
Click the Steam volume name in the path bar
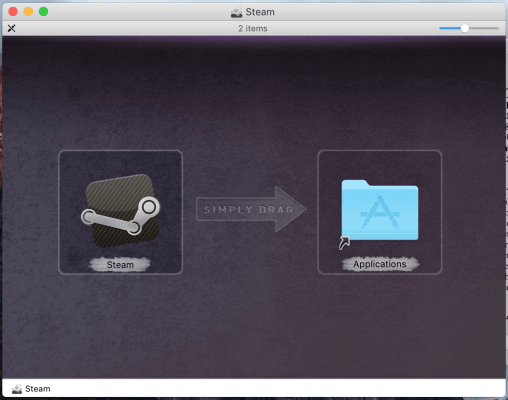[x=38, y=389]
